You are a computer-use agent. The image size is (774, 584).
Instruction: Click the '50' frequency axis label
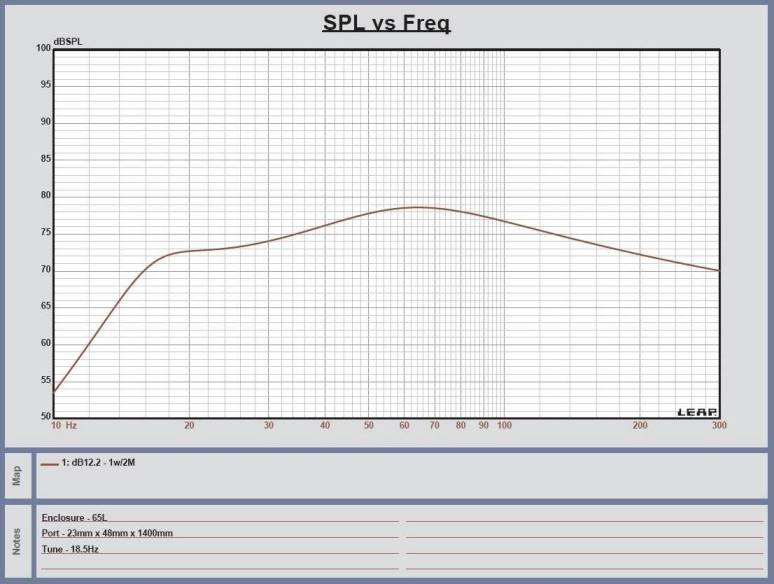[369, 425]
